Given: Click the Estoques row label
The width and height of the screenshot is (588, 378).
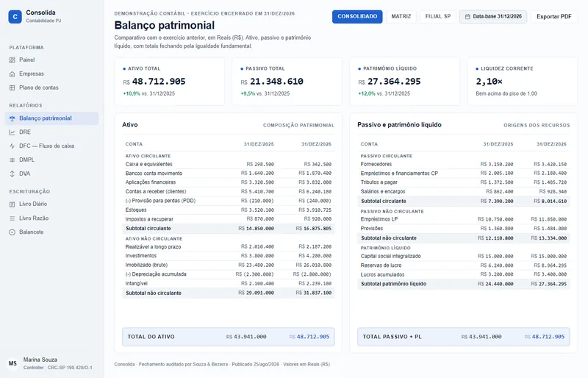Looking at the screenshot, I should pos(136,210).
